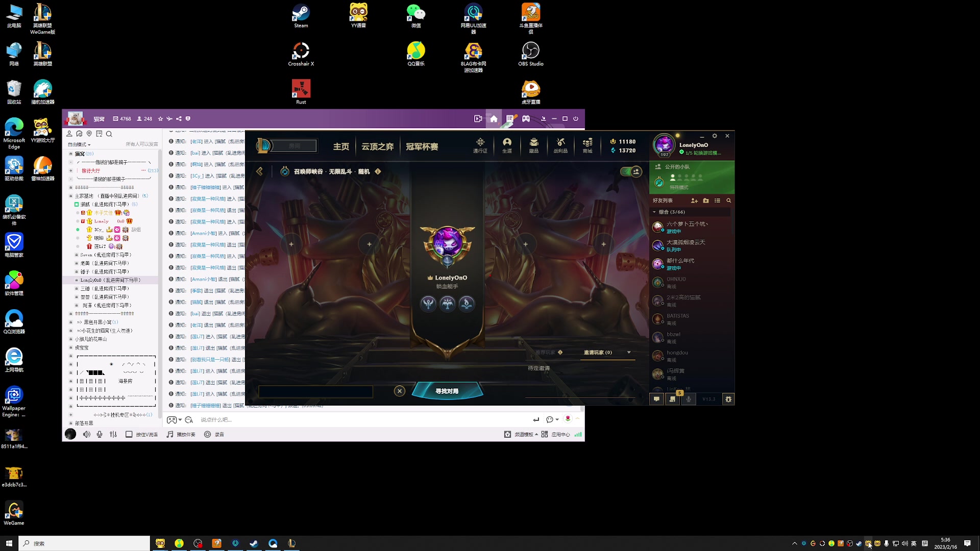
Task: Open 自由模式 dropdown in YY
Action: coord(79,144)
